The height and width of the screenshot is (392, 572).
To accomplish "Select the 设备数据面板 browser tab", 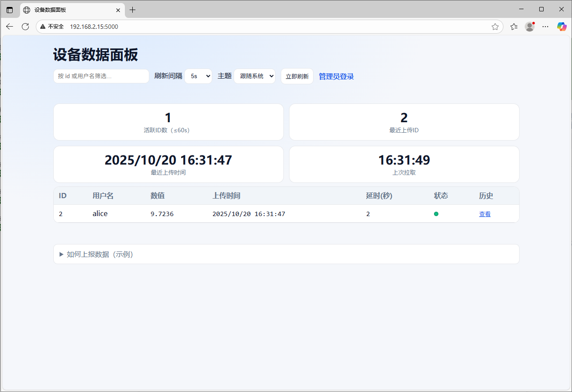I will [65, 10].
